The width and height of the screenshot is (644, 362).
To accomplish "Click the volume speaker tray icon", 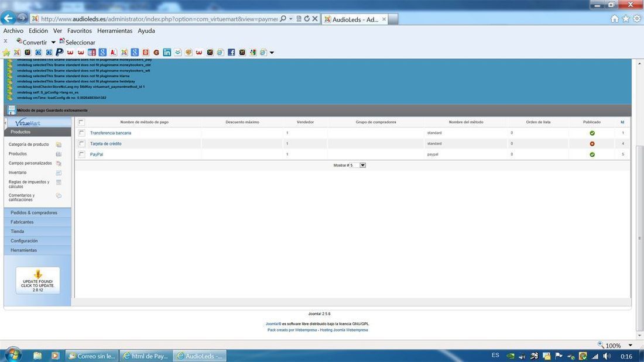I will [x=607, y=356].
